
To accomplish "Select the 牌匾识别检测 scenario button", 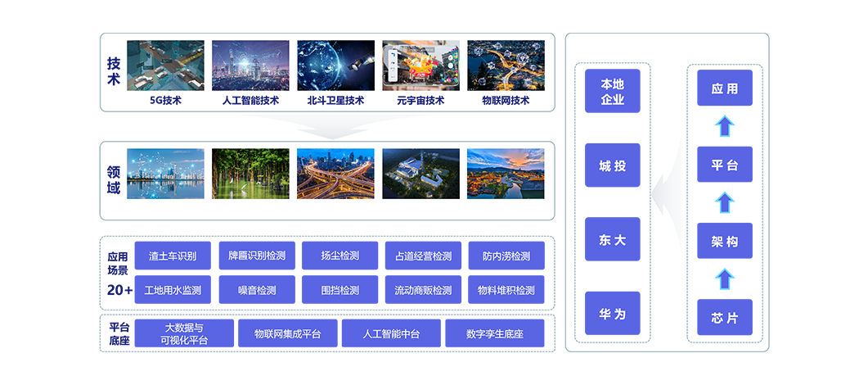I will (x=257, y=256).
